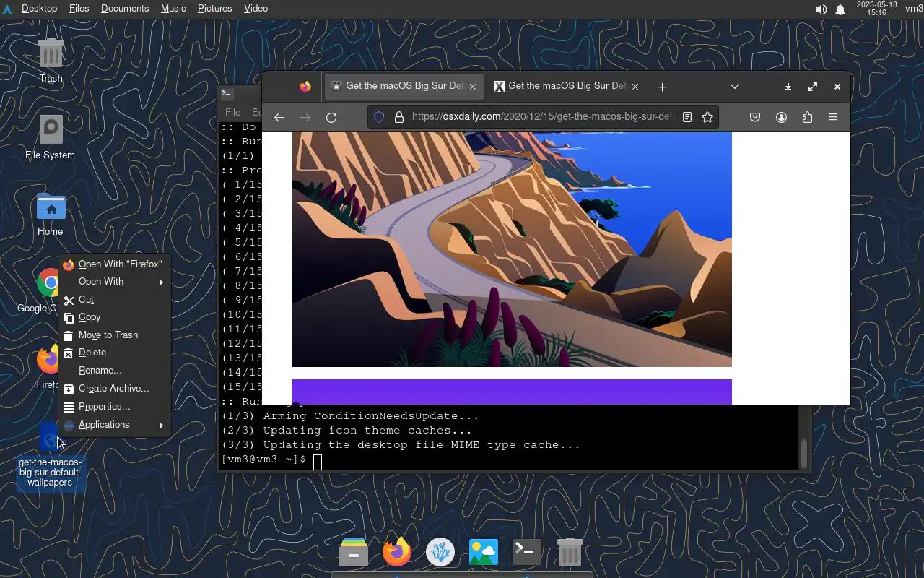This screenshot has height=578, width=924.
Task: Open Firefox hamburger application menu
Action: (833, 117)
